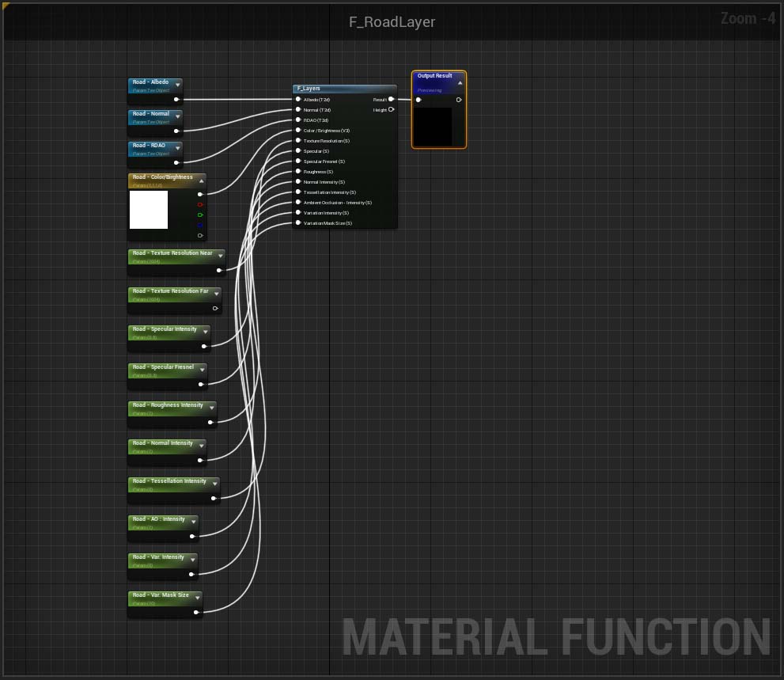
Task: Click the green channel pin on Color/Brightness
Action: (200, 215)
